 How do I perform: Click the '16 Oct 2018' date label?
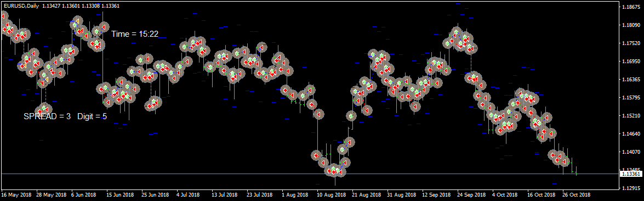coord(542,194)
